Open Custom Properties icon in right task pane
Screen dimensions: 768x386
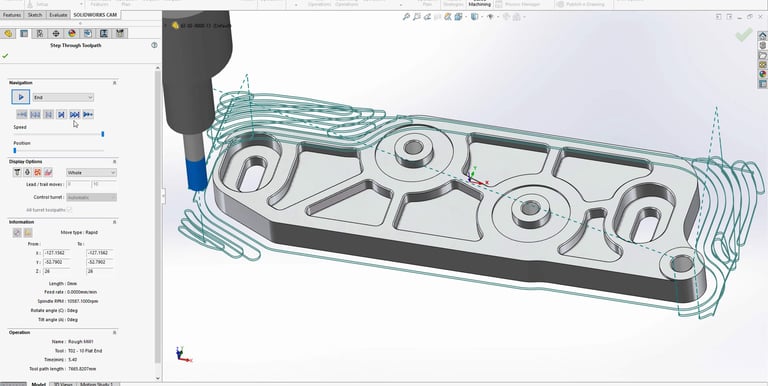click(x=763, y=84)
